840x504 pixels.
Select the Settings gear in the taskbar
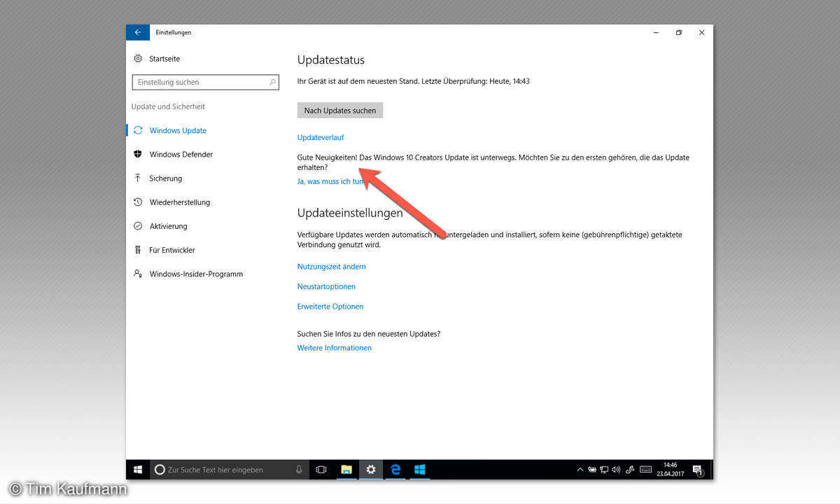coord(371,470)
